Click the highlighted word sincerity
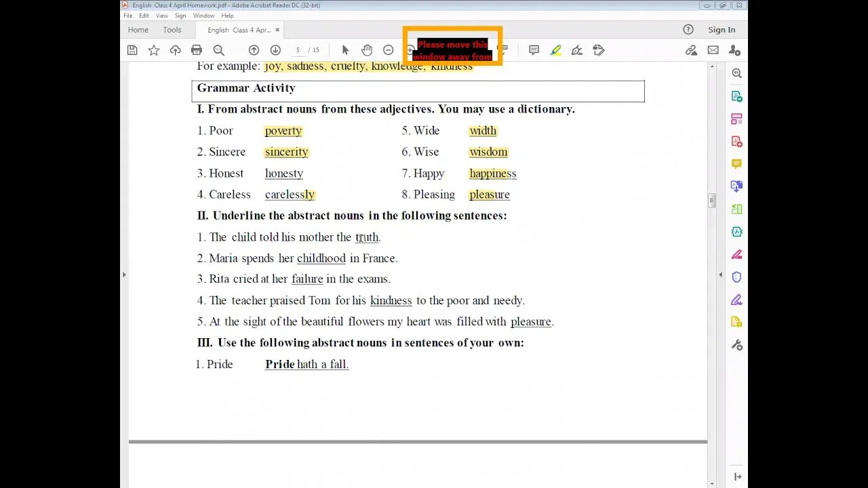868x488 pixels. pos(287,152)
